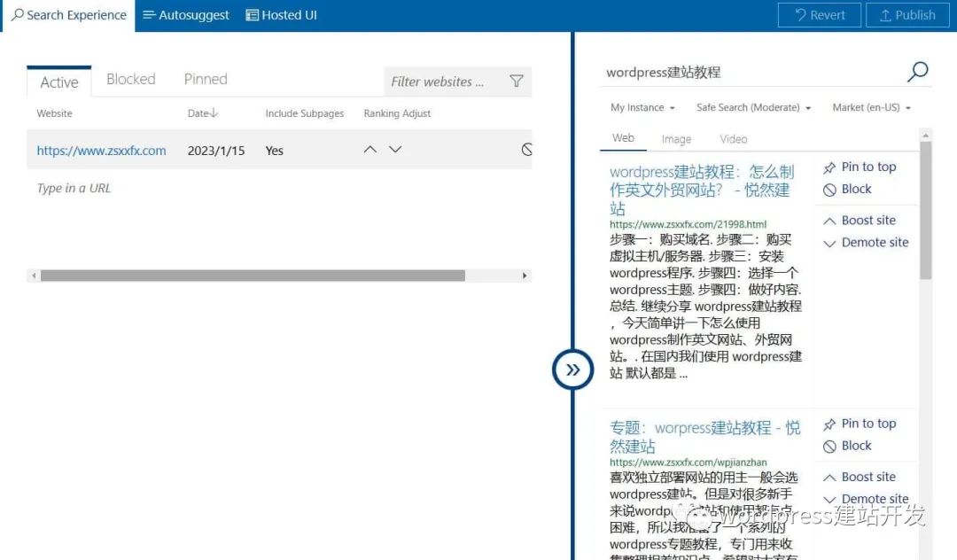
Task: Open the Market (en-US) dropdown
Action: pyautogui.click(x=871, y=108)
